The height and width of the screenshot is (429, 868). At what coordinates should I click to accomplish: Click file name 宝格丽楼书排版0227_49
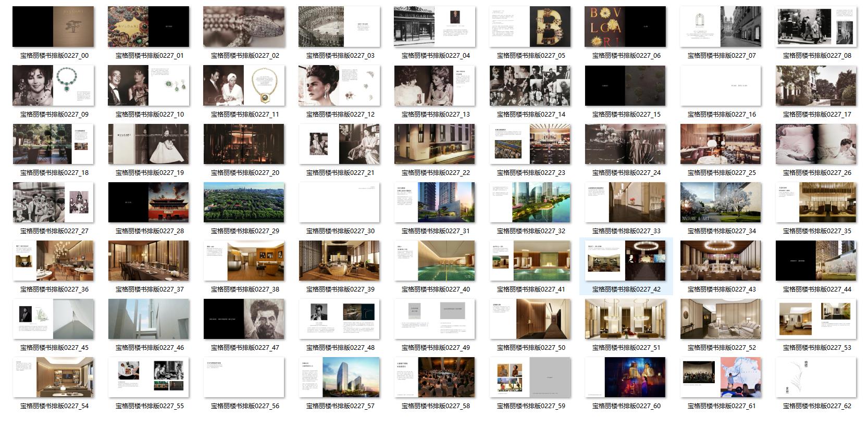pos(436,348)
